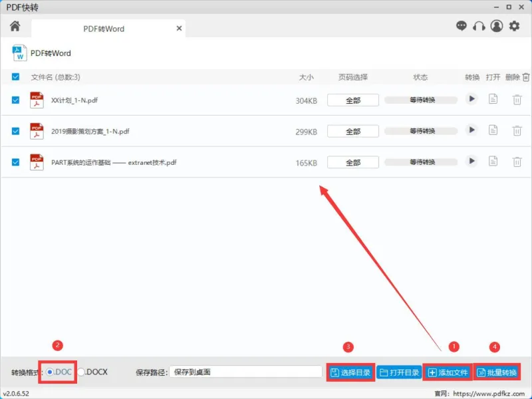Screen dimensions: 532x399
Task: Click file name PART系统的运作基础 extranet技术.pdf
Action: tap(114, 162)
